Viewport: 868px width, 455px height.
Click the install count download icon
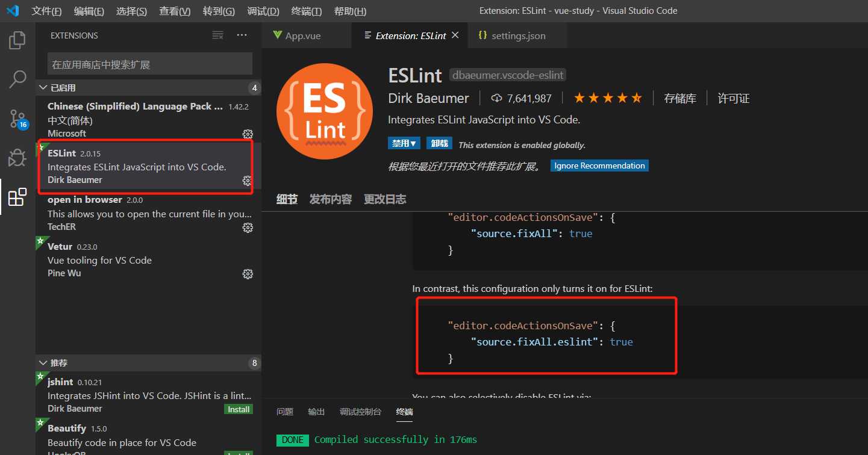coord(497,98)
